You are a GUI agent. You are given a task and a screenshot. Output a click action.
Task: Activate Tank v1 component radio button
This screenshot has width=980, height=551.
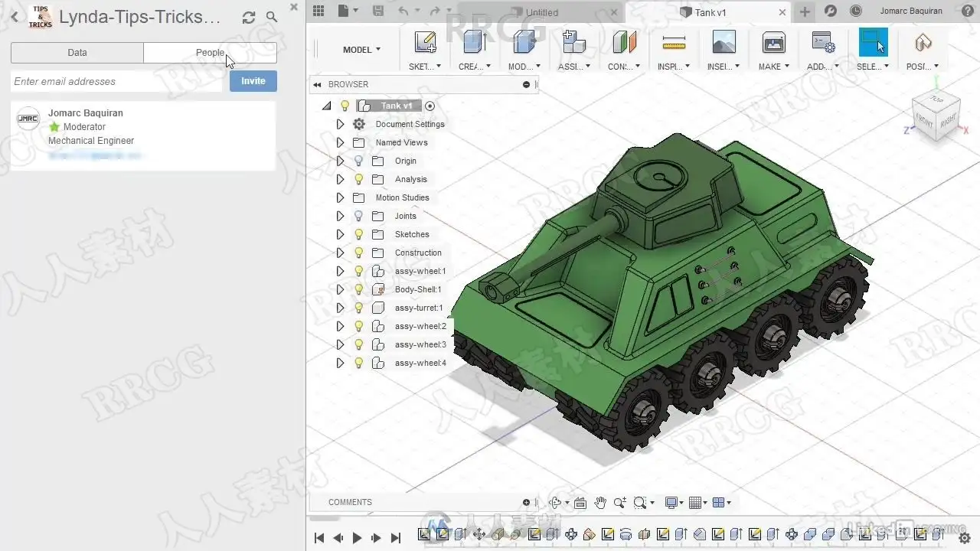[x=430, y=106]
